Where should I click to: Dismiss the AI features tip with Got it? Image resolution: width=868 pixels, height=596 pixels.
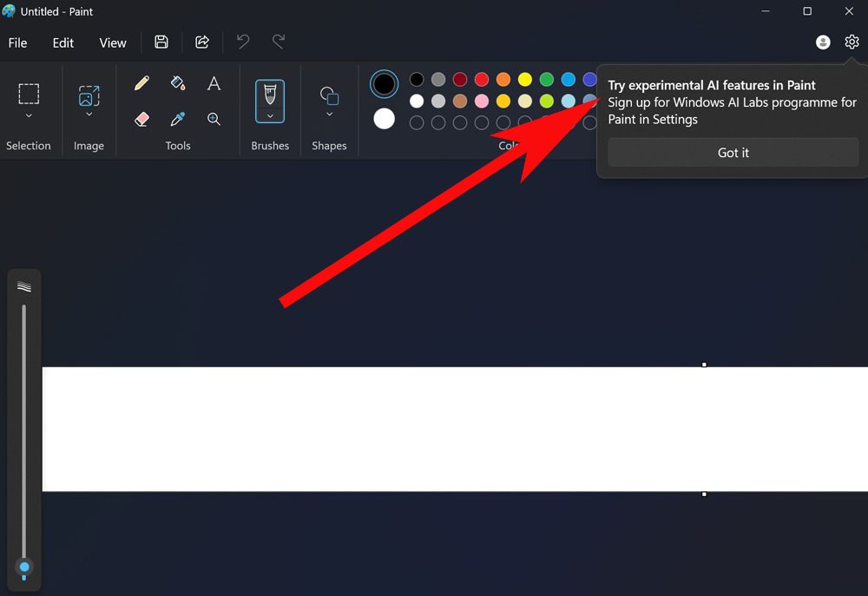pyautogui.click(x=733, y=152)
